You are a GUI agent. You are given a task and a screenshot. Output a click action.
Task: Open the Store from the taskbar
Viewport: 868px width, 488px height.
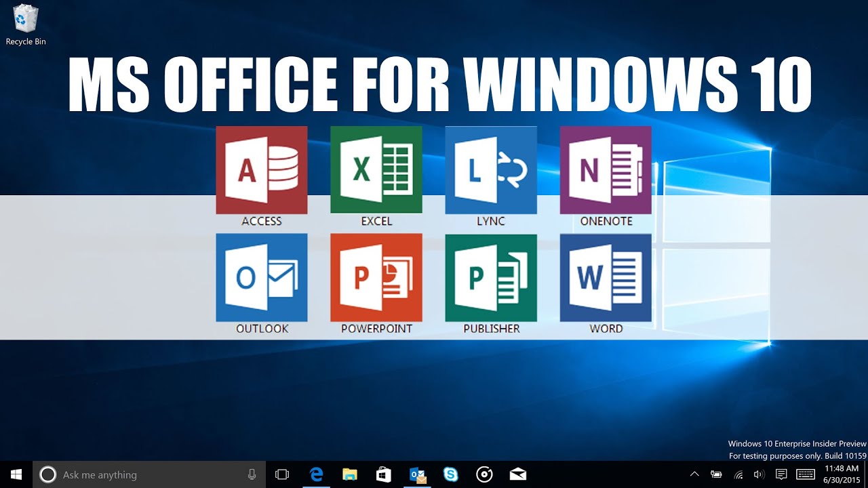pyautogui.click(x=383, y=474)
